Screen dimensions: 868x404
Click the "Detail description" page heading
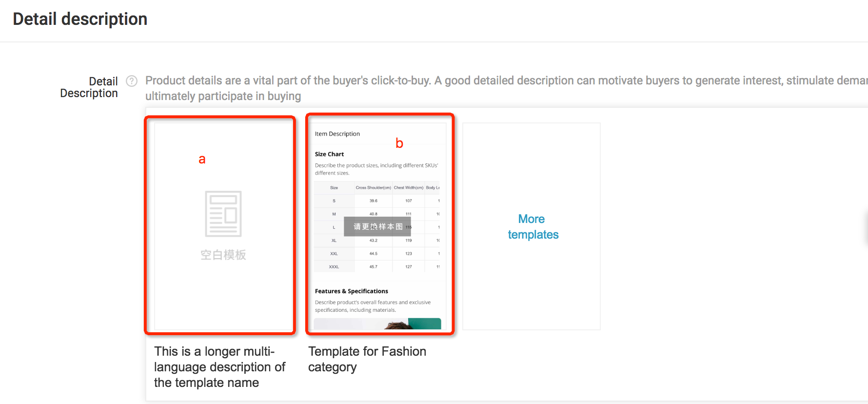80,19
